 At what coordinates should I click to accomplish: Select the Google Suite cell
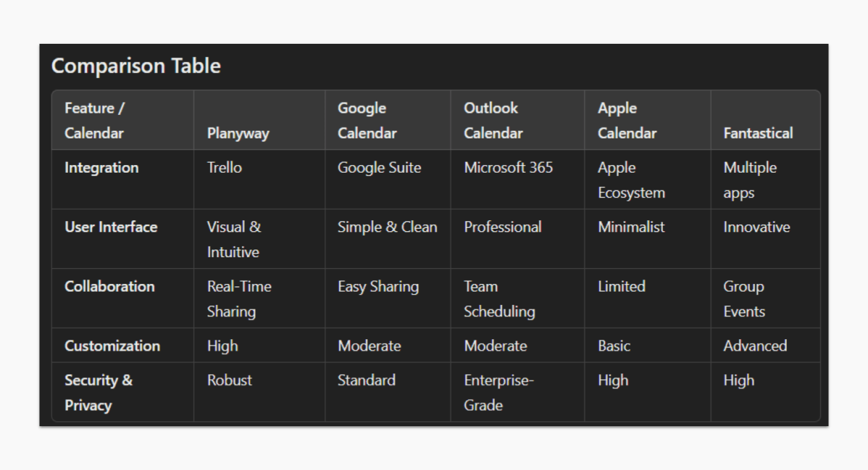pos(379,168)
